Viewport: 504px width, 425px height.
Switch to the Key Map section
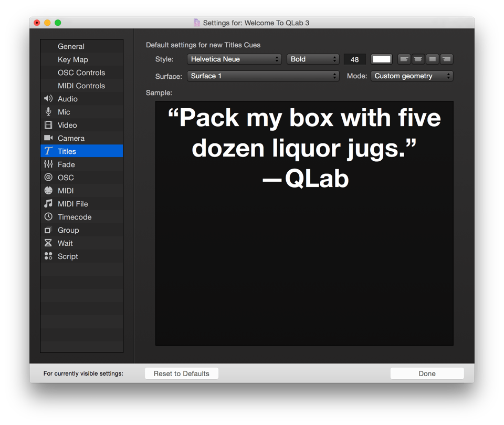click(x=72, y=59)
